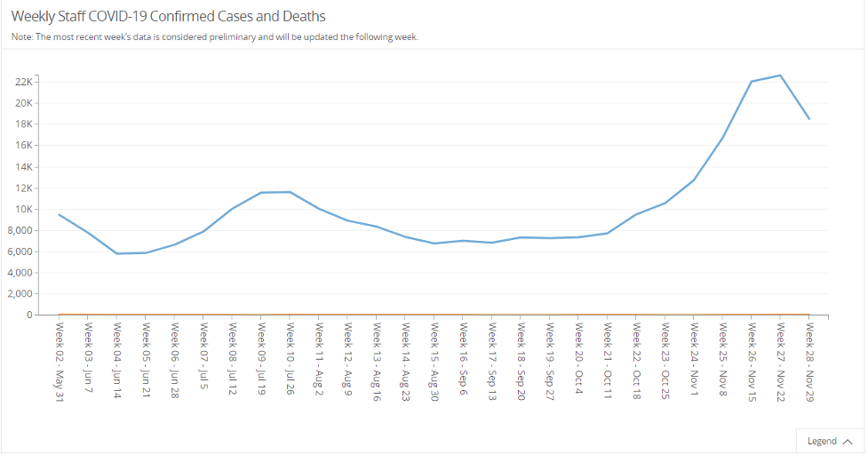Click the line's data point above Week 04 - Jun 14
868x455 pixels.
[x=116, y=253]
